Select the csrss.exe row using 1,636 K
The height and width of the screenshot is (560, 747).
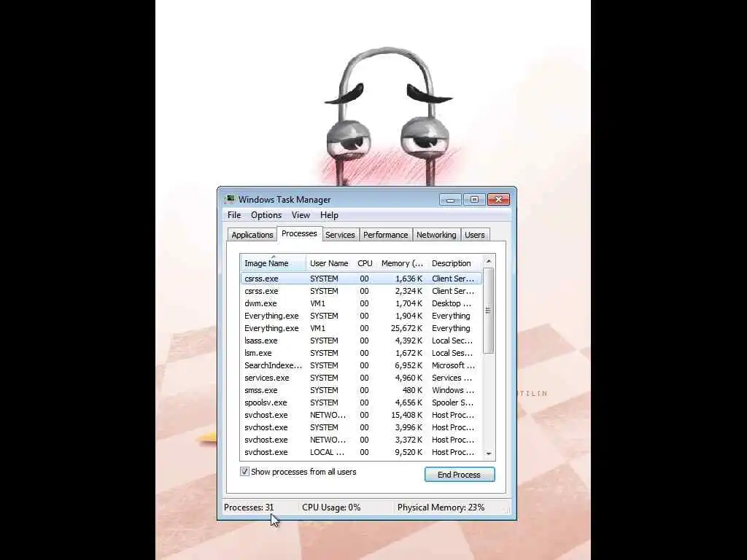click(361, 279)
